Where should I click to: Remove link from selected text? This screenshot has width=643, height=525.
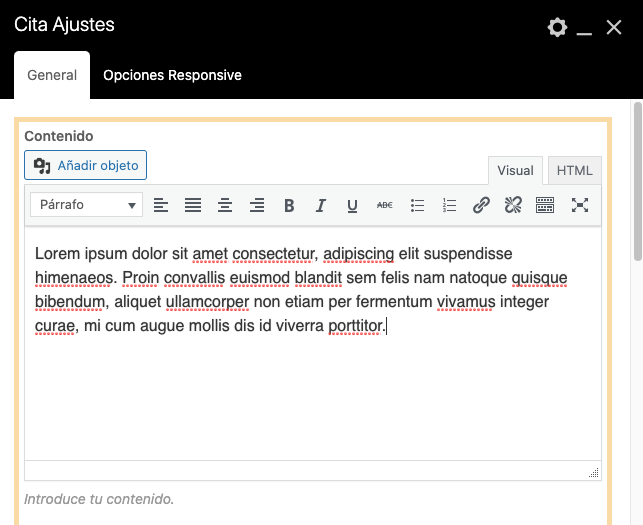(513, 205)
